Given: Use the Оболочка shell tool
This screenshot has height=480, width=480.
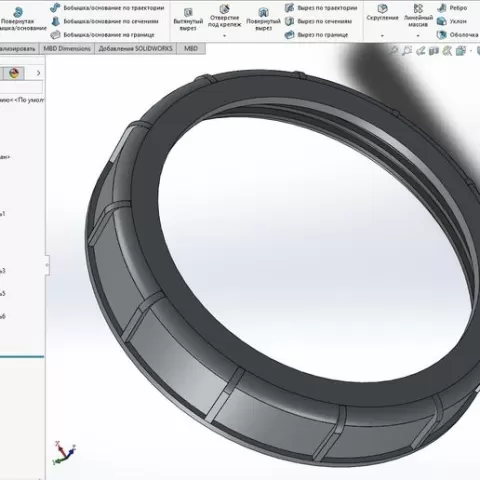Looking at the screenshot, I should pyautogui.click(x=457, y=35).
